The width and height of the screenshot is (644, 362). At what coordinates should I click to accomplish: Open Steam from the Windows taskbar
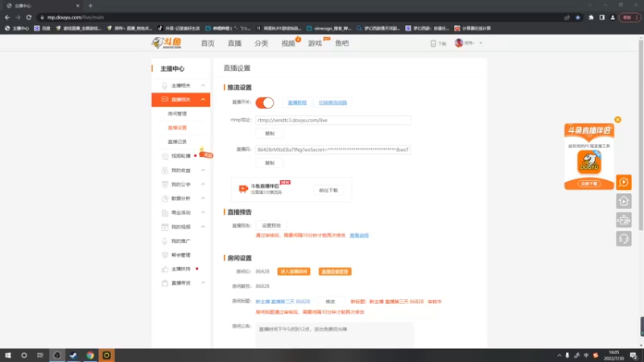pos(73,356)
